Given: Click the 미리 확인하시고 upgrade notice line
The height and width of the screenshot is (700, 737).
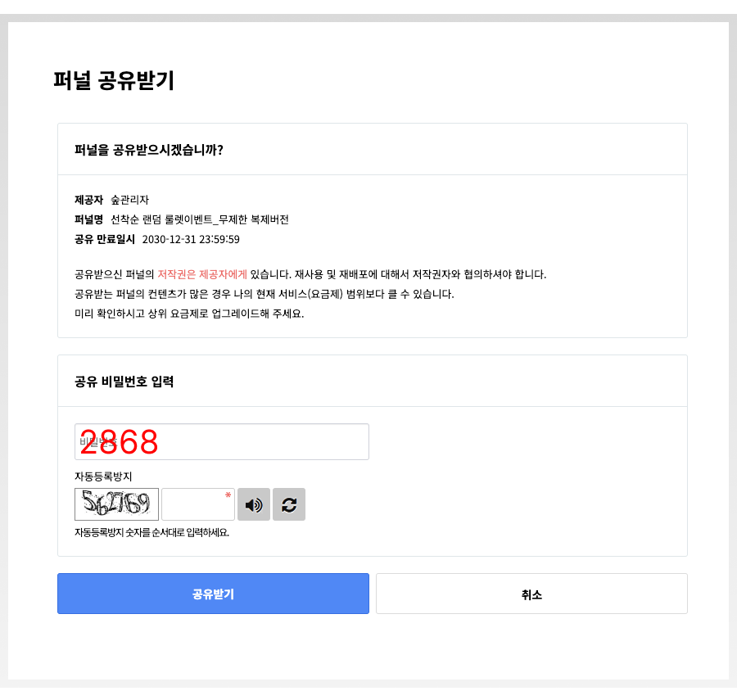Looking at the screenshot, I should click(x=189, y=314).
